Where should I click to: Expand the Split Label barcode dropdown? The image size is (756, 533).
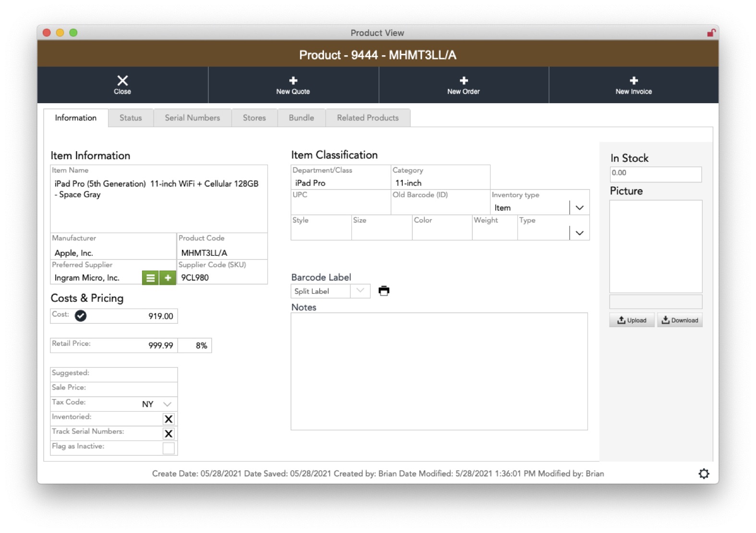[x=360, y=291]
